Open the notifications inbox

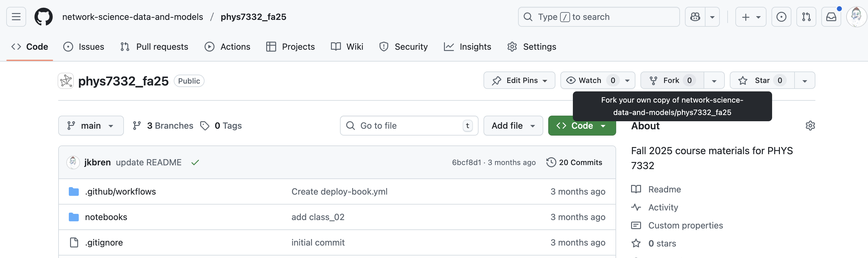point(831,17)
